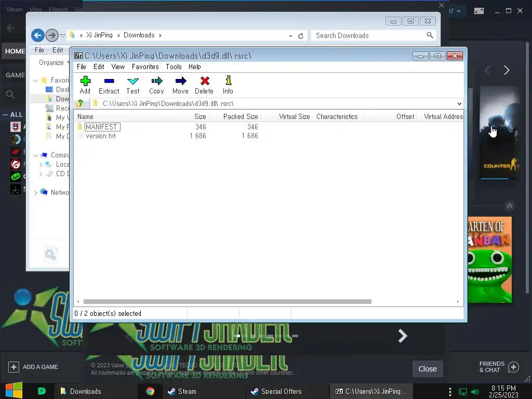The height and width of the screenshot is (399, 532).
Task: Open Info from the 7-Zip toolbar
Action: pos(228,85)
